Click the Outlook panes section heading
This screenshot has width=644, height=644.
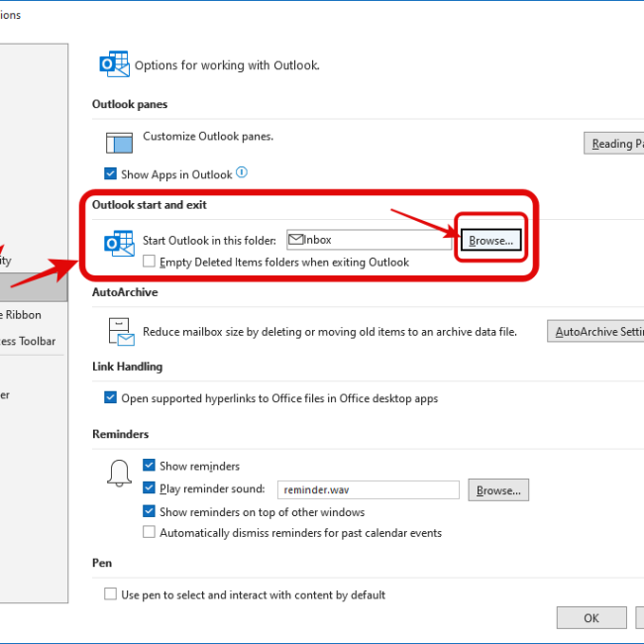pyautogui.click(x=130, y=104)
